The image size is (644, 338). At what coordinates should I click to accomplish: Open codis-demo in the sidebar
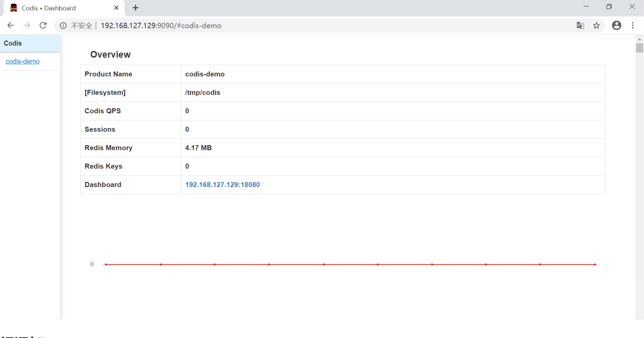click(x=22, y=61)
